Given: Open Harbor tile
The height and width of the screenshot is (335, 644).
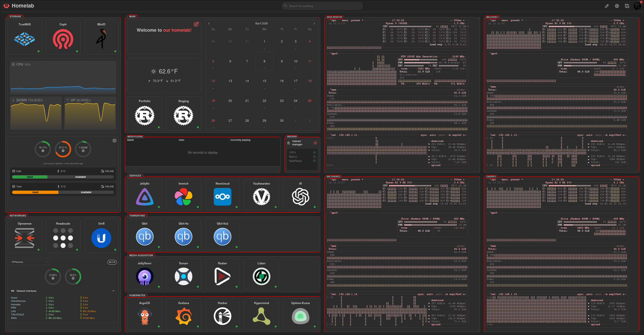Looking at the screenshot, I should [223, 314].
